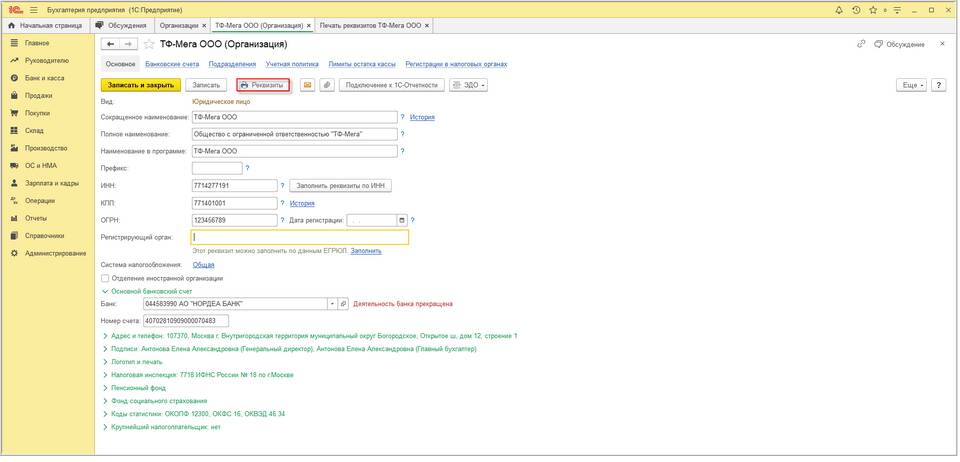The height and width of the screenshot is (462, 960).
Task: Copy link using the chain icon near Обсуждение
Action: click(x=862, y=45)
